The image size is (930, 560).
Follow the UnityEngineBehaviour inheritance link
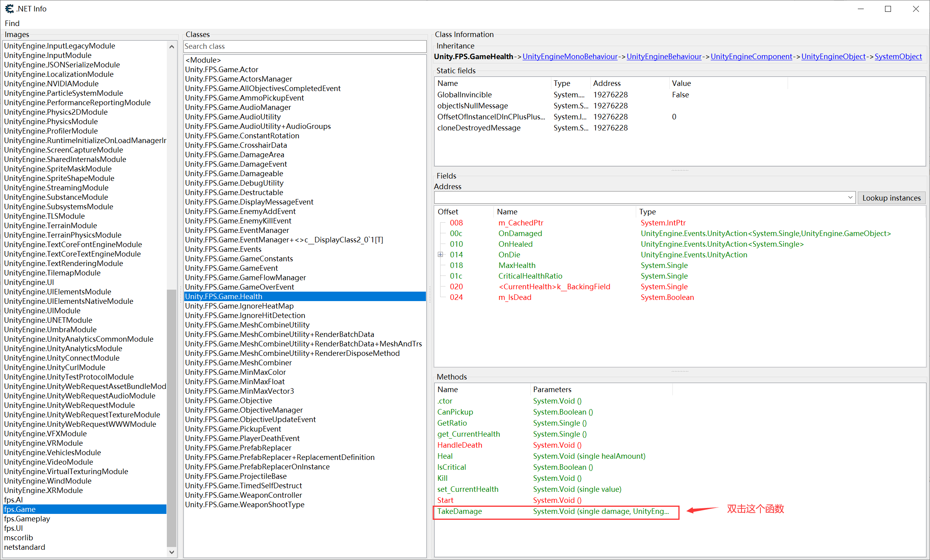664,56
